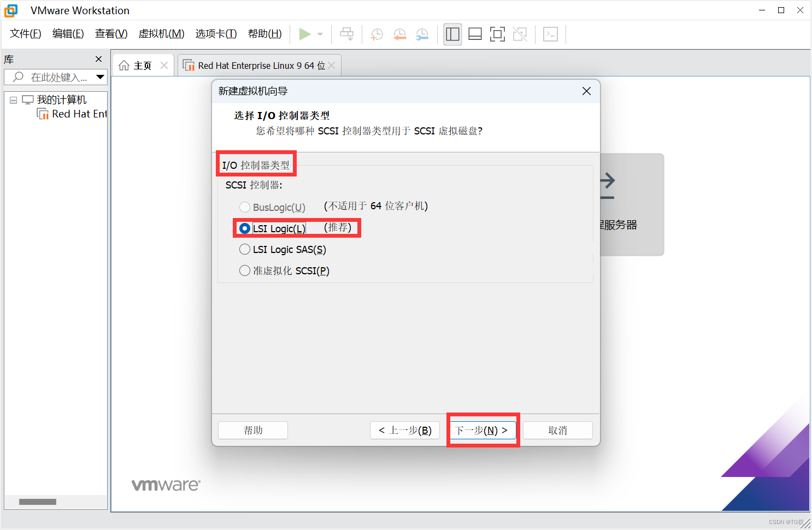
Task: Click the show or hide thumbnail bar icon
Action: pyautogui.click(x=475, y=34)
